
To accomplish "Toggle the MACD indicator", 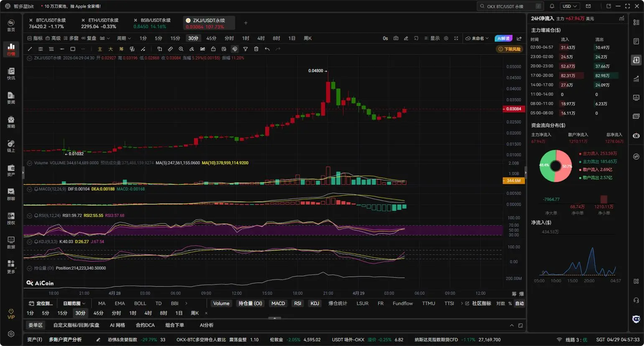I will [x=278, y=303].
